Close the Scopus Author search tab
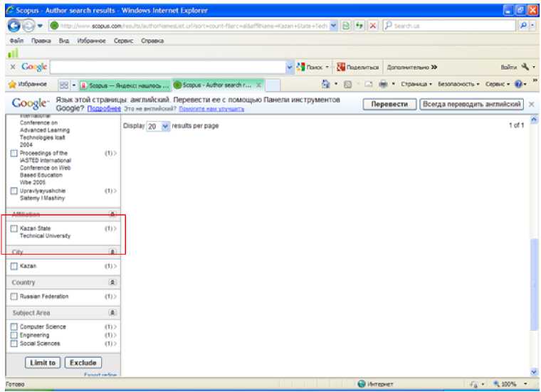The width and height of the screenshot is (541, 392). tap(258, 85)
